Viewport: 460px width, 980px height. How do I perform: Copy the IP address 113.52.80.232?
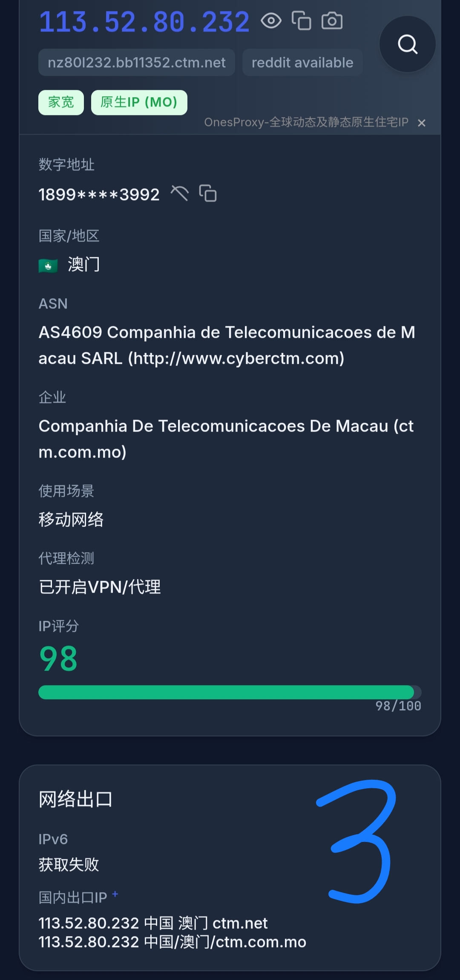tap(301, 21)
